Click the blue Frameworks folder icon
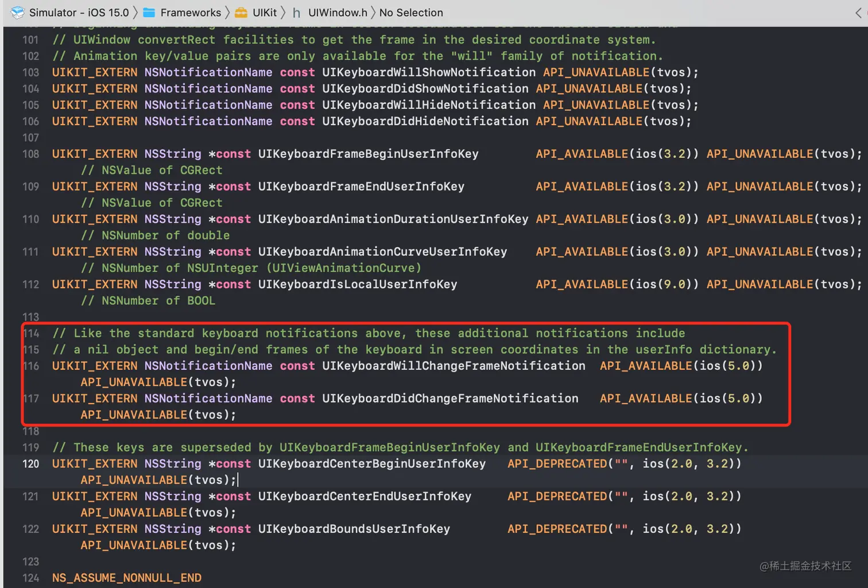The width and height of the screenshot is (868, 588). (x=149, y=12)
